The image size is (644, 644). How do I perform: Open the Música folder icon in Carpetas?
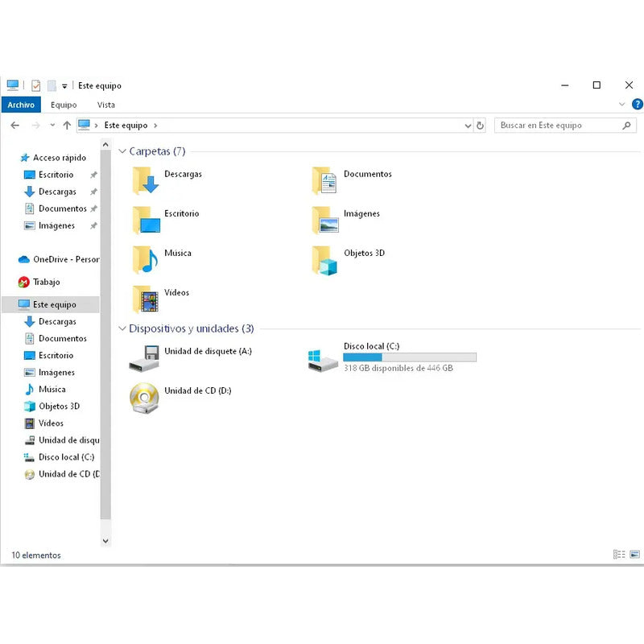pos(146,259)
